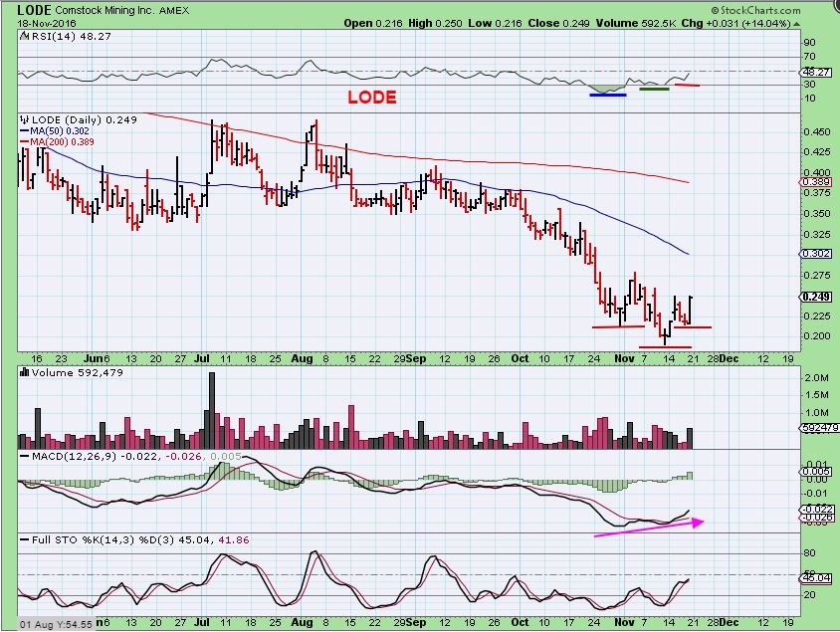Screen dimensions: 840x632
Task: Click the 'Volume 592,479' panel label
Action: click(x=78, y=372)
